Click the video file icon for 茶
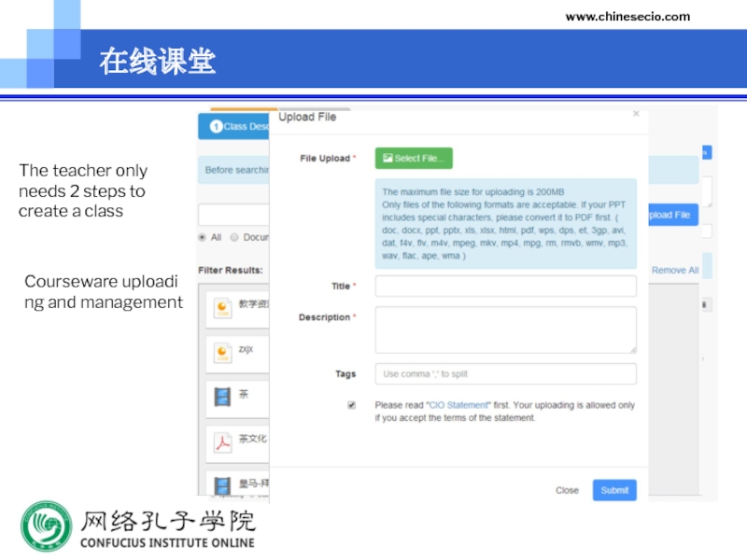 point(222,397)
